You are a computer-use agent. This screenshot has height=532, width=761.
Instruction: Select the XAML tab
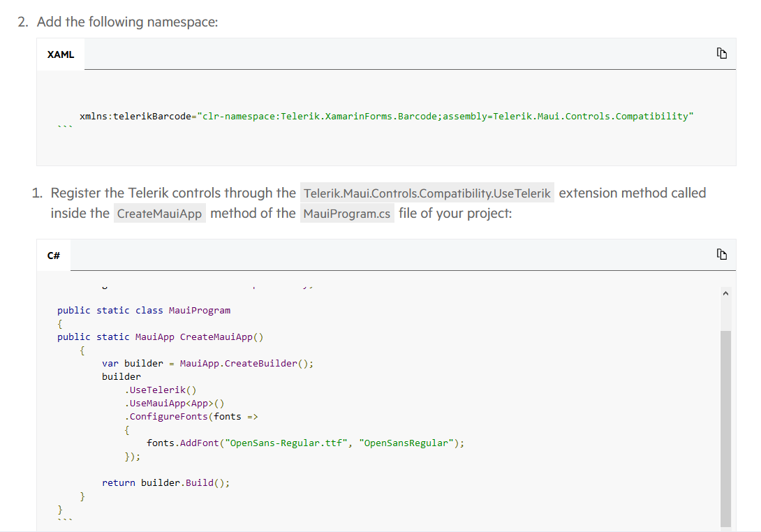tap(61, 54)
